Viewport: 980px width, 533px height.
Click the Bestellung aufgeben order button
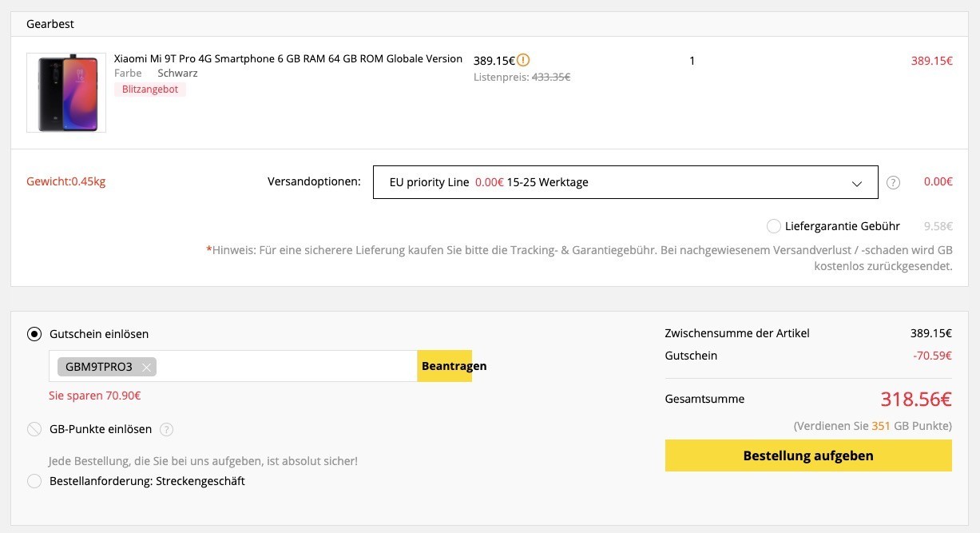pos(808,455)
